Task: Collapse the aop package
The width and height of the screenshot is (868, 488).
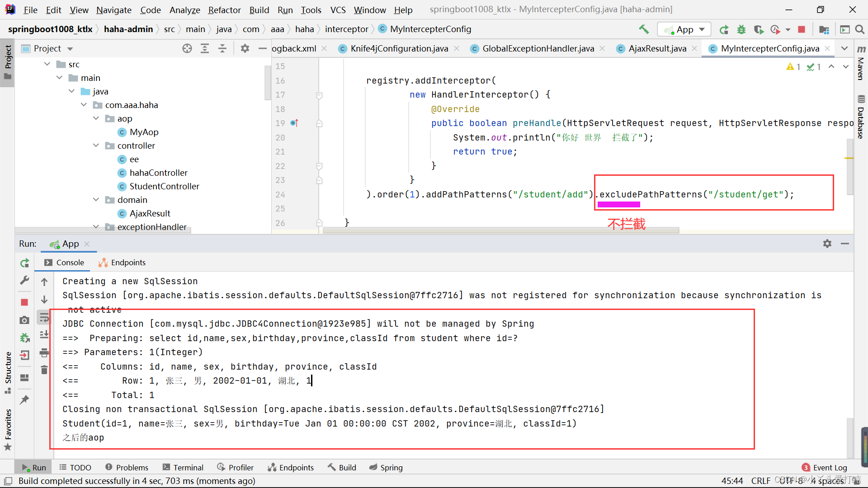Action: (x=96, y=118)
